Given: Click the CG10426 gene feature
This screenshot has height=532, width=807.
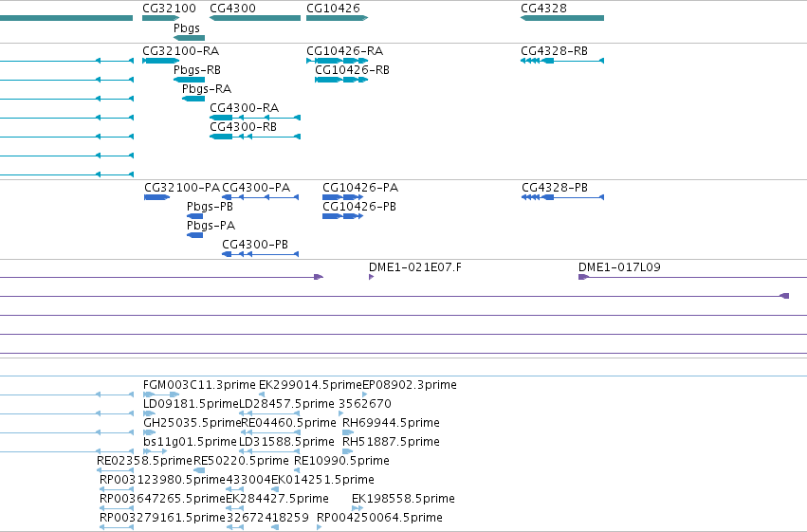Looking at the screenshot, I should [337, 18].
